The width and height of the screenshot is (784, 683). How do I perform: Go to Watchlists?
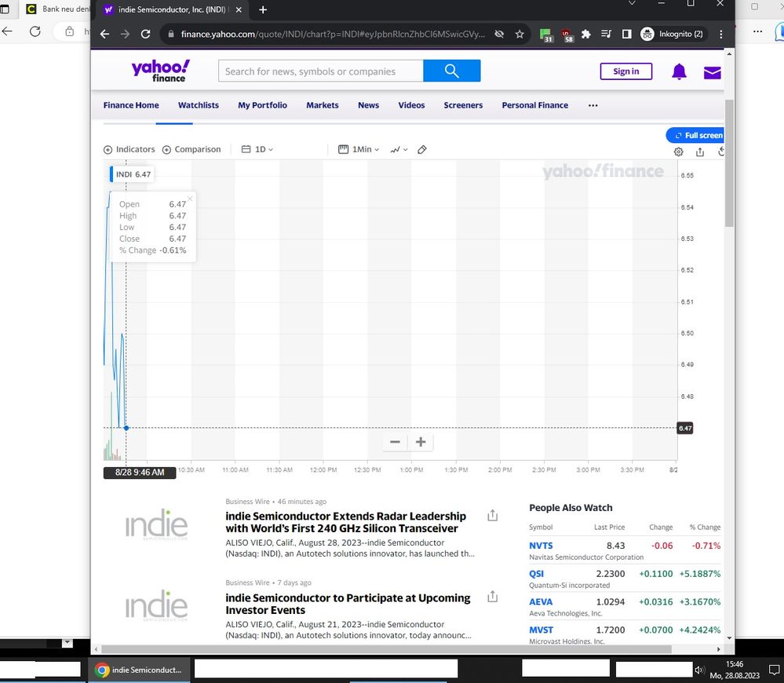199,105
